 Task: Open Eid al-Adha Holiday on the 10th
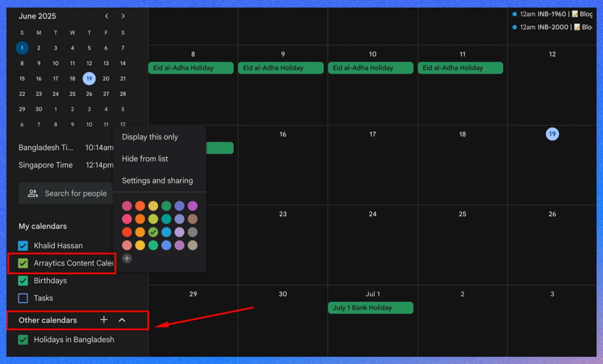(x=370, y=68)
